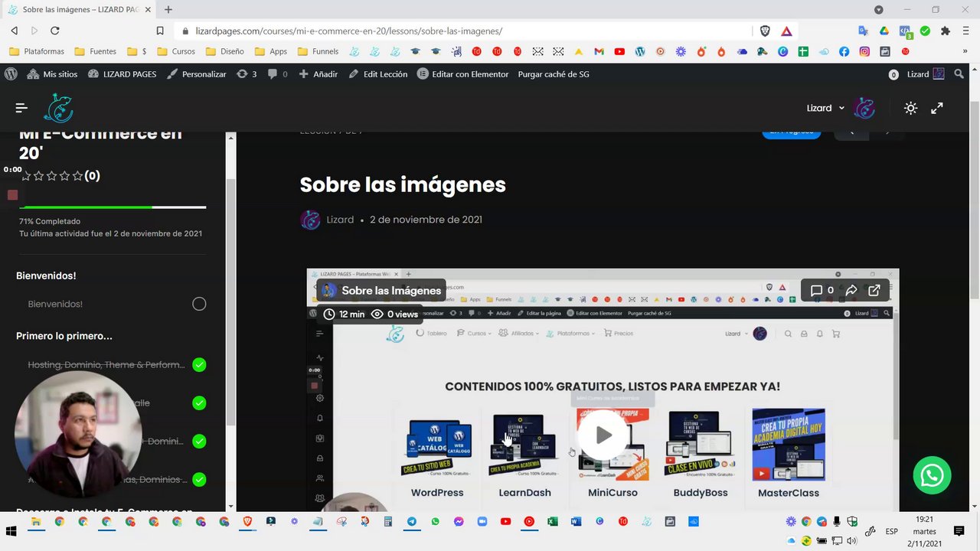The image size is (980, 551).
Task: Open Brave Shields lion icon
Action: (x=765, y=31)
